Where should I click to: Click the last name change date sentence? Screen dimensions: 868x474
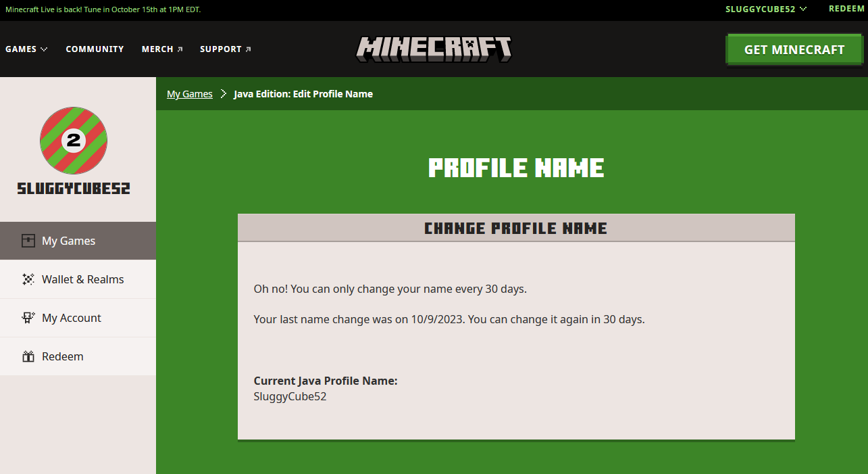click(449, 319)
